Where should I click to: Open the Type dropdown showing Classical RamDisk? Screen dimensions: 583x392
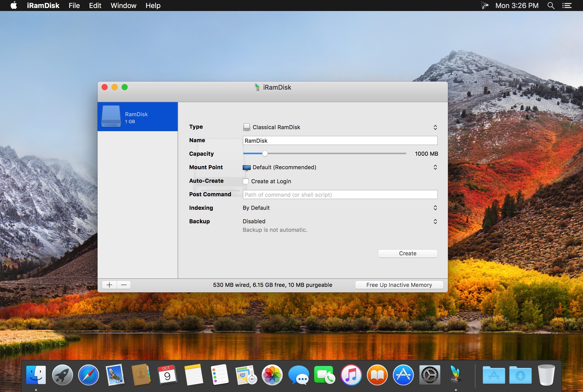[x=340, y=127]
